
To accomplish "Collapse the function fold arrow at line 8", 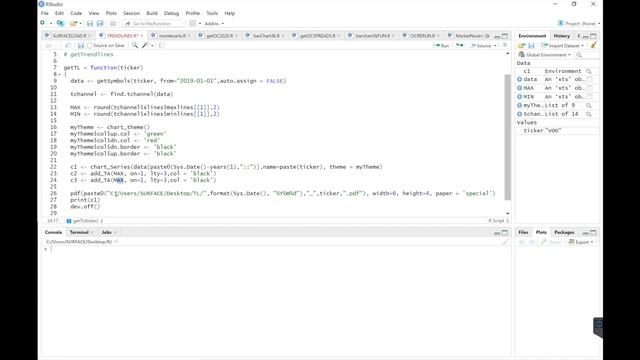I will (60, 74).
